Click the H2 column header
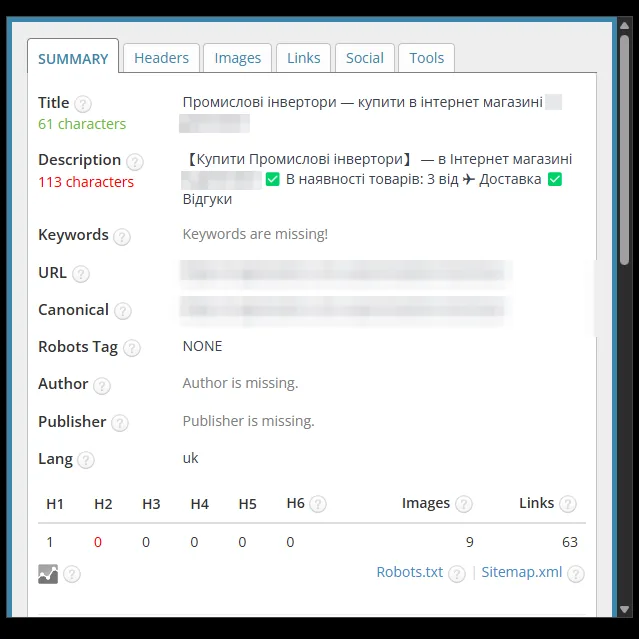 click(x=103, y=504)
